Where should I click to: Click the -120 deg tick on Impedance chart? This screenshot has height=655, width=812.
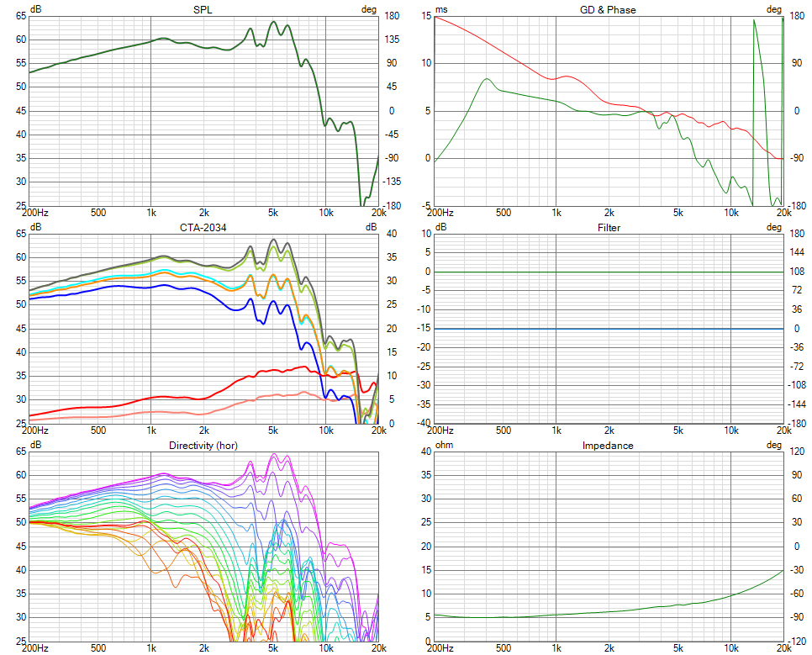pos(797,641)
